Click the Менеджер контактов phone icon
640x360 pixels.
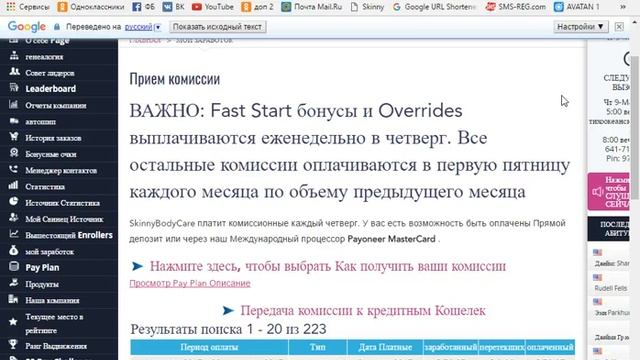pyautogui.click(x=14, y=169)
